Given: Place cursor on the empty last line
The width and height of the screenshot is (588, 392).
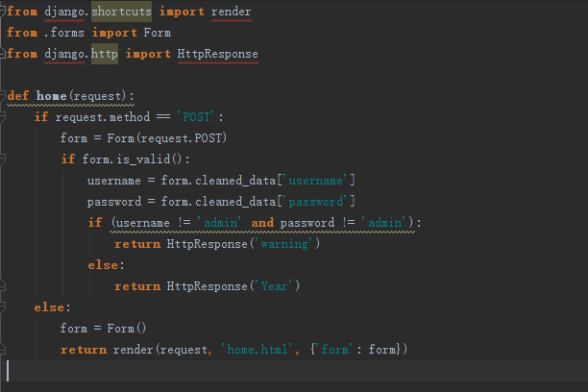Looking at the screenshot, I should [x=96, y=370].
